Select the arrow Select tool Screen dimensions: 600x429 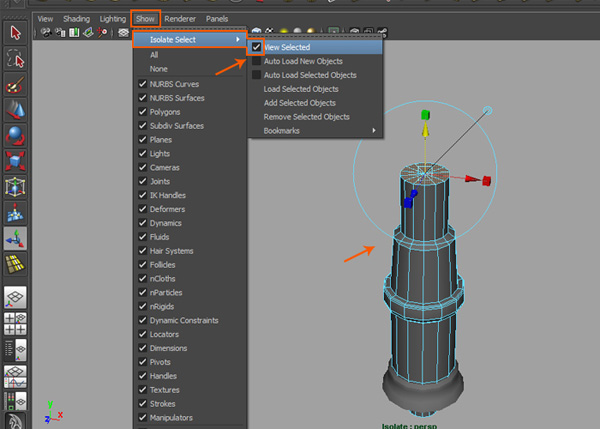pyautogui.click(x=16, y=33)
